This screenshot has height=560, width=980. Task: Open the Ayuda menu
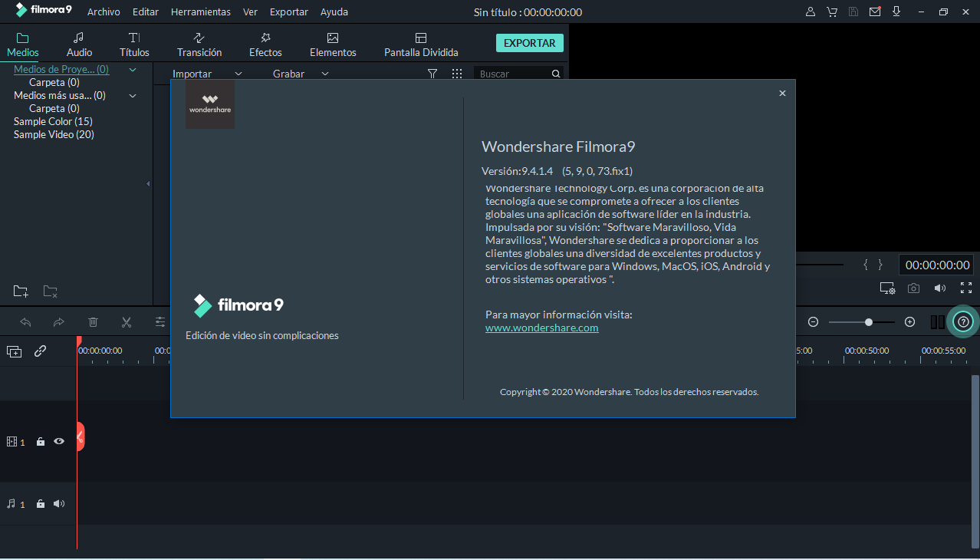334,12
